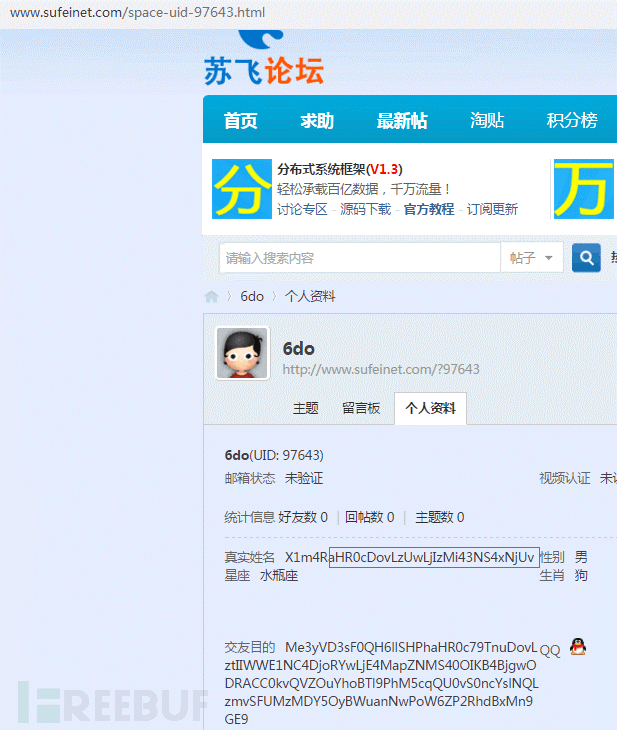The height and width of the screenshot is (730, 617).
Task: Click the blue search magnifier button
Action: [x=586, y=257]
